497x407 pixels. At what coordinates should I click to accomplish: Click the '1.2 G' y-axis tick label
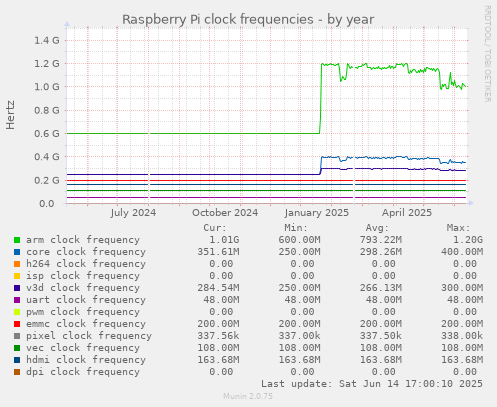(47, 64)
